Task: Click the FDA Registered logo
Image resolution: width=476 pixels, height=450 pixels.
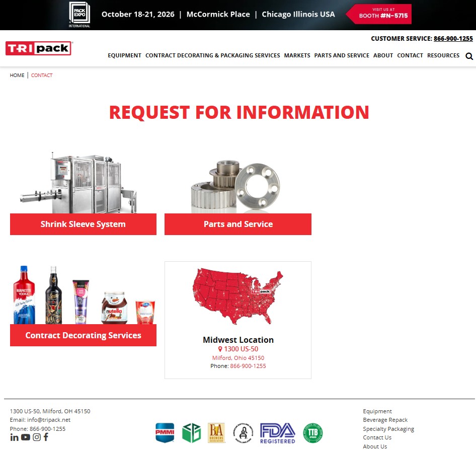Action: pos(277,433)
